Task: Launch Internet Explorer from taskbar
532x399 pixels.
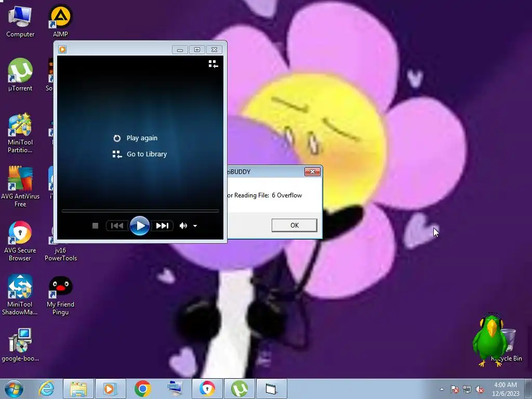Action: pyautogui.click(x=46, y=389)
